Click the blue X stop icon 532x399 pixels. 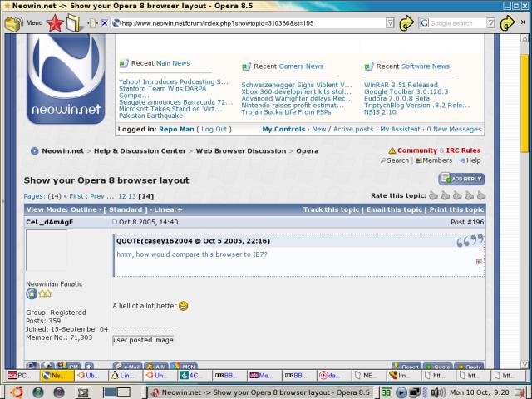point(105,23)
